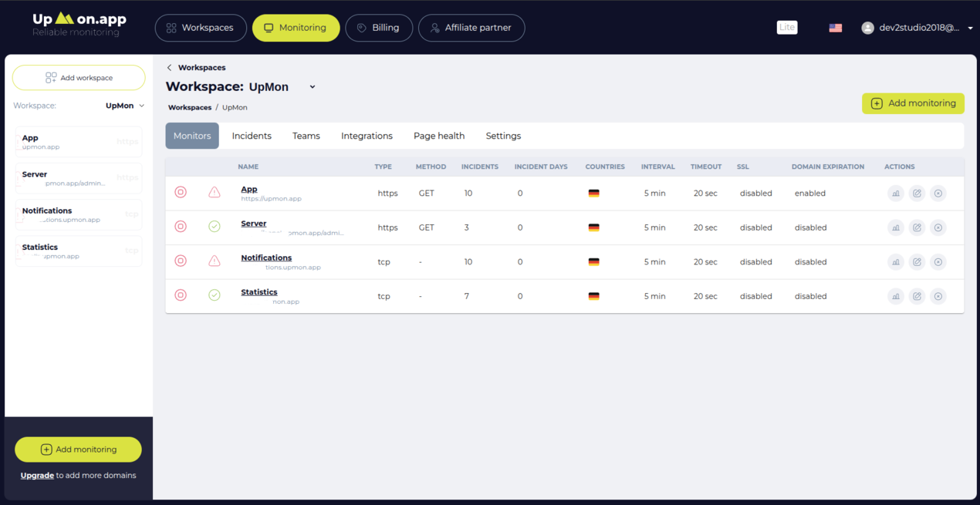Open the App monitor name link
The height and width of the screenshot is (505, 980).
coord(249,189)
